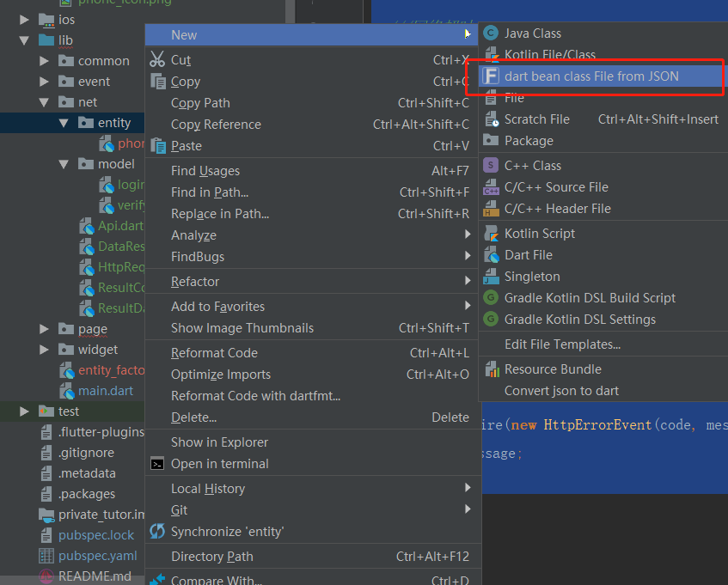Expand the event folder arrow

coord(44,82)
